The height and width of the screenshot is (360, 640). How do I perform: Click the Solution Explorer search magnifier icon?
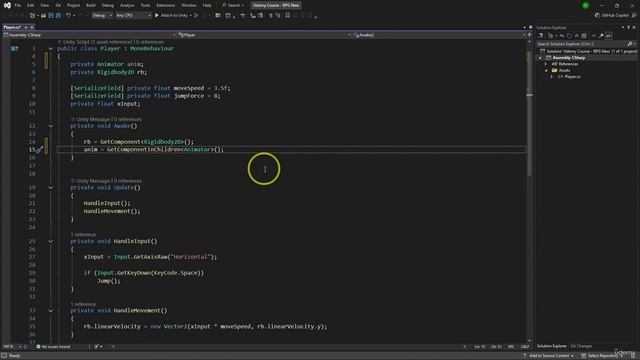630,44
